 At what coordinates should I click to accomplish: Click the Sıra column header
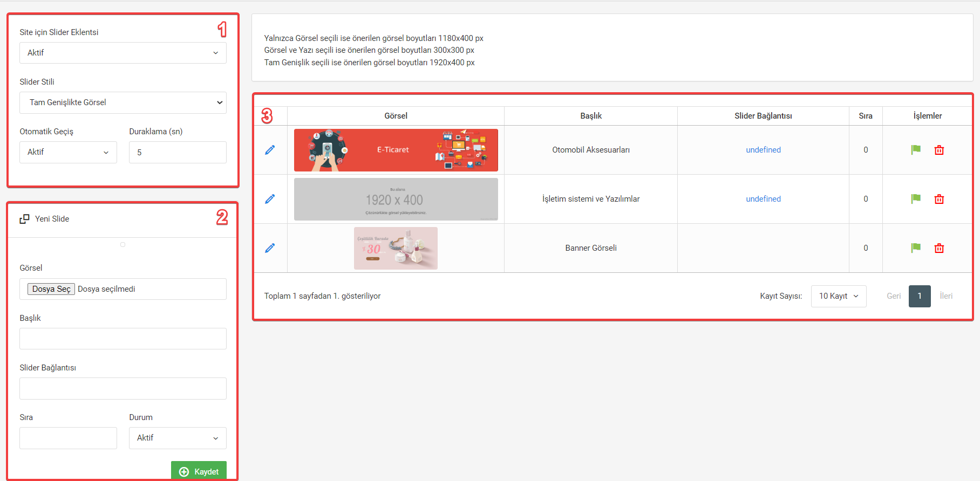point(866,116)
